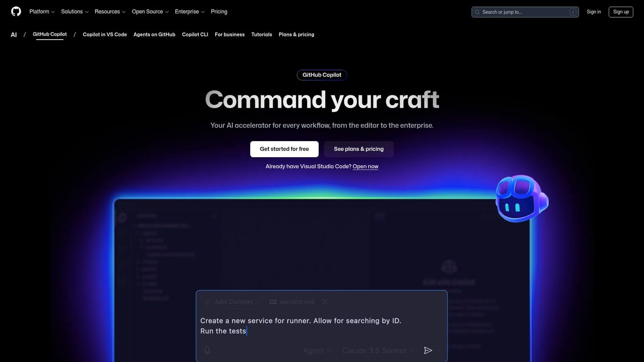Click the GitHub logo icon
This screenshot has width=644, height=362.
16,11
